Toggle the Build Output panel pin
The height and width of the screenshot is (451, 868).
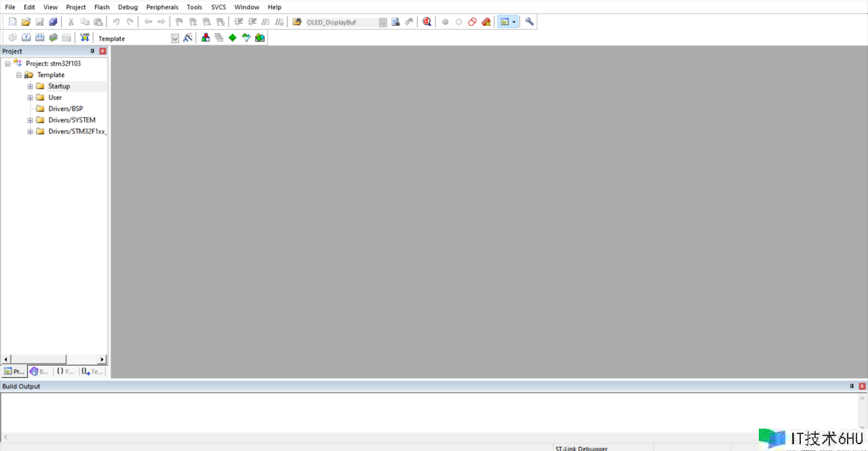coord(852,386)
